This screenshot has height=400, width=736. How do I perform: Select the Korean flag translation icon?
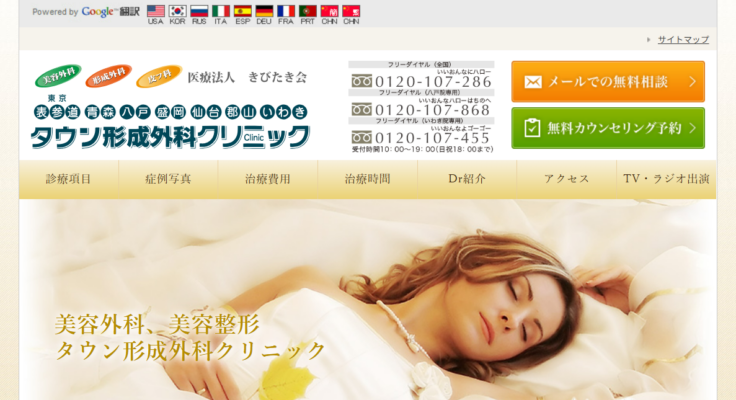[178, 12]
